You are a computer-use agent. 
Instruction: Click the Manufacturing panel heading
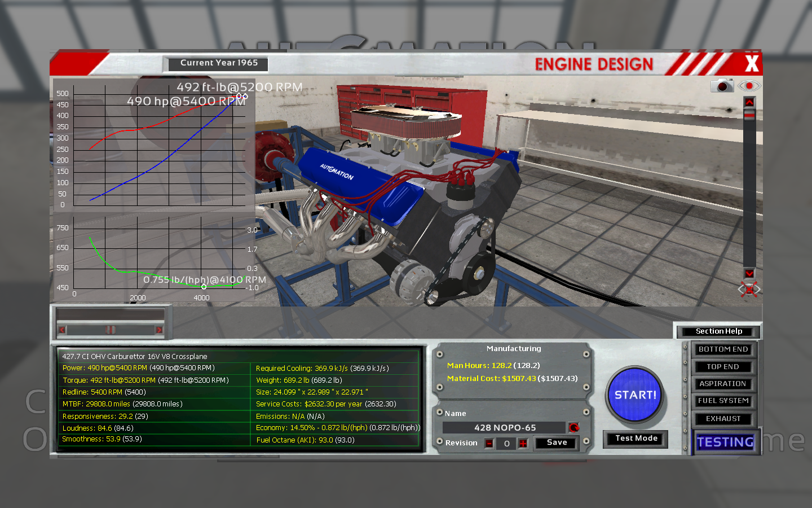pyautogui.click(x=514, y=349)
